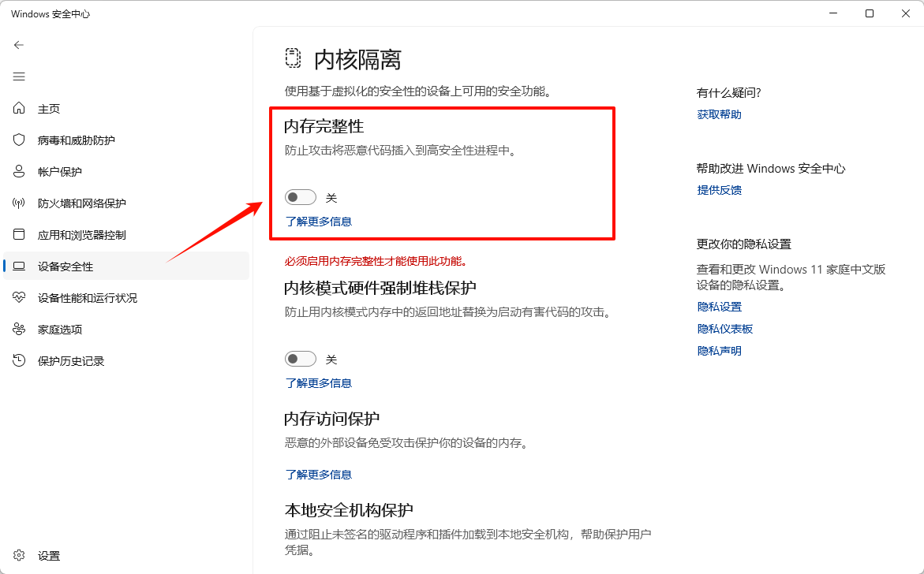View the 隐私声明 page

click(x=720, y=350)
